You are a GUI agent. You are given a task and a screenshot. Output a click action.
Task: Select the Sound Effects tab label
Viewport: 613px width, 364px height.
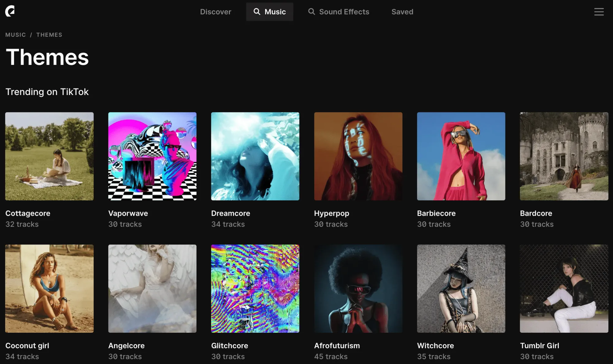(x=344, y=12)
